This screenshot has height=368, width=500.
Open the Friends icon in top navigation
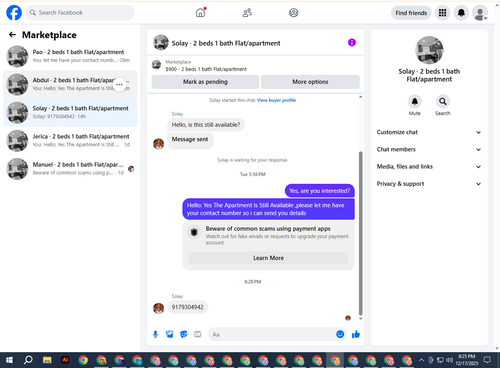coord(247,13)
